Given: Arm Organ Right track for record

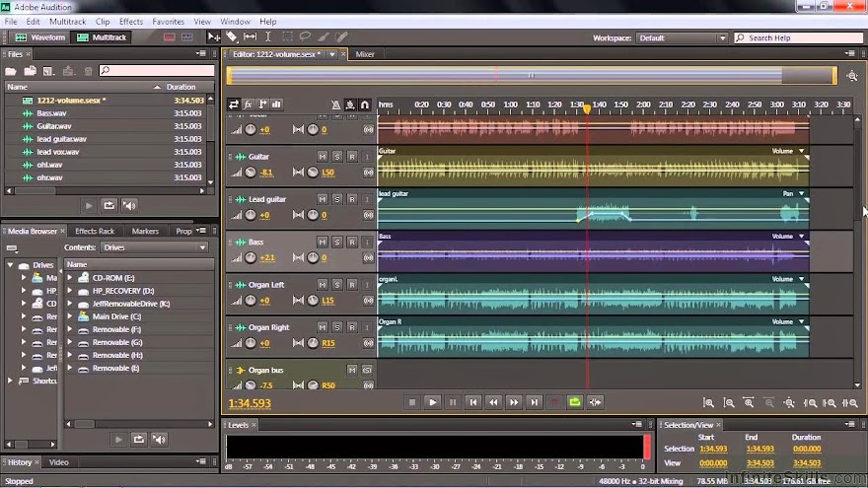Looking at the screenshot, I should coord(351,327).
